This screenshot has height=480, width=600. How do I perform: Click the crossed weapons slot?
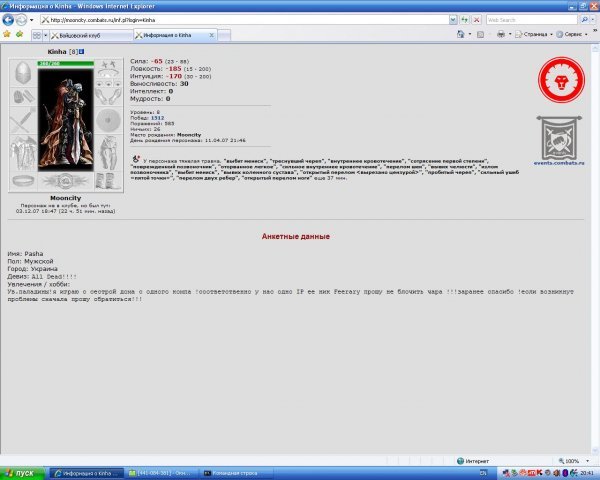click(23, 120)
